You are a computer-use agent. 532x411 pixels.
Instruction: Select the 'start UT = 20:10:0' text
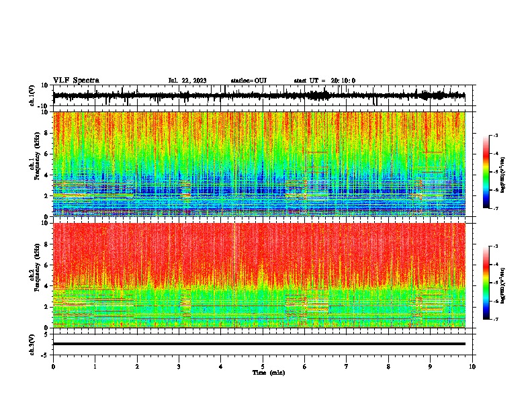[x=324, y=81]
